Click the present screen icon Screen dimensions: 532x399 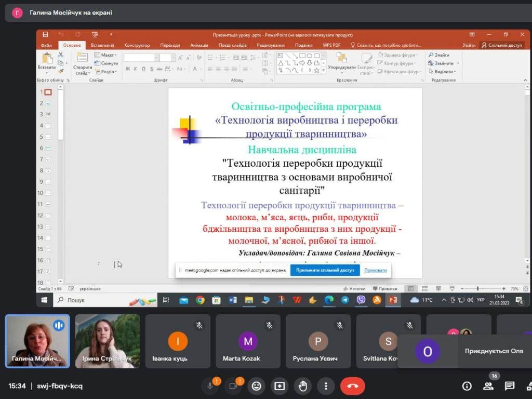(x=279, y=386)
